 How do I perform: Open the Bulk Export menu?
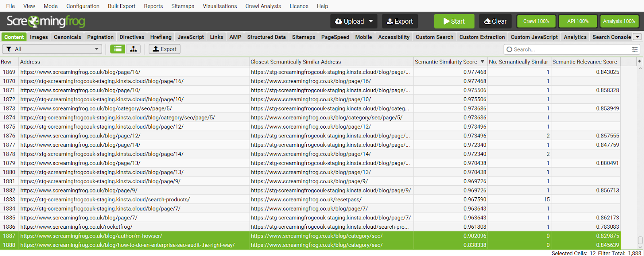(122, 6)
